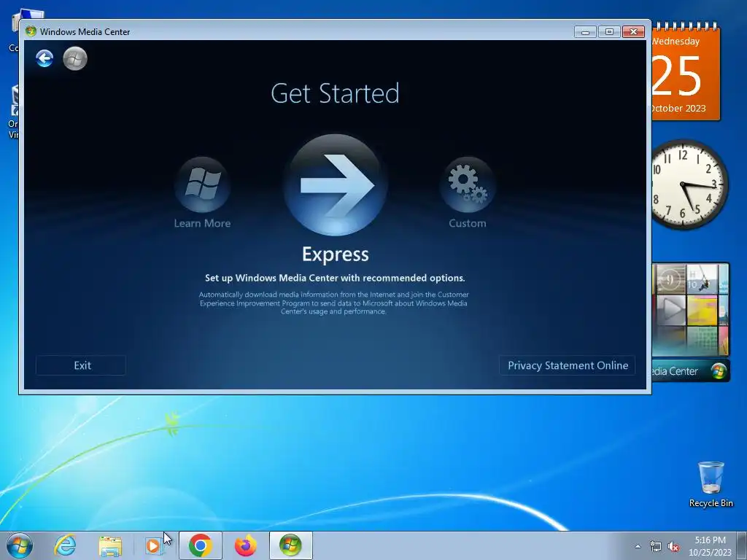The image size is (747, 560).
Task: Click the Learn More label
Action: (203, 223)
